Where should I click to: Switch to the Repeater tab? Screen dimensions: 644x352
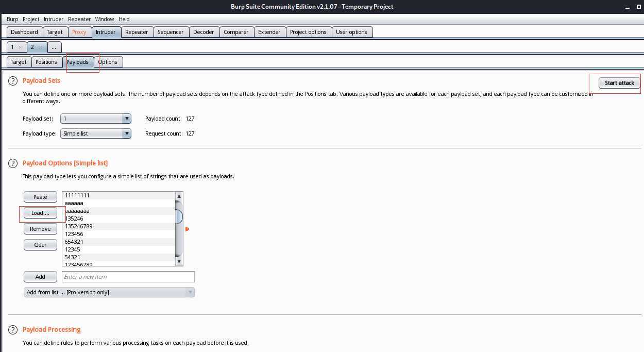click(x=137, y=32)
